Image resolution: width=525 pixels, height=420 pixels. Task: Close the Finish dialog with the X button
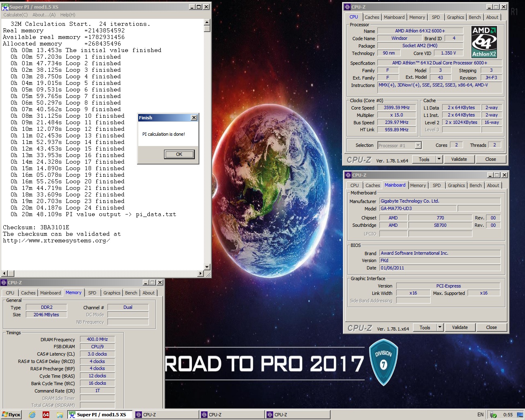coord(194,118)
